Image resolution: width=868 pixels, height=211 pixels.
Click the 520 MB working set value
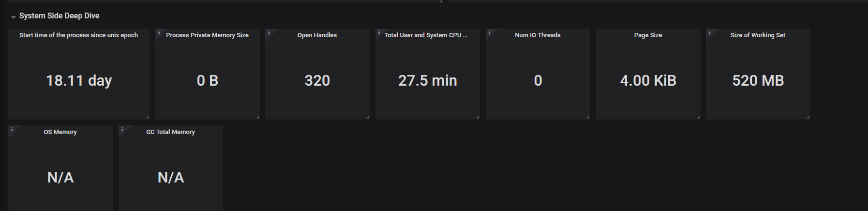coord(758,80)
